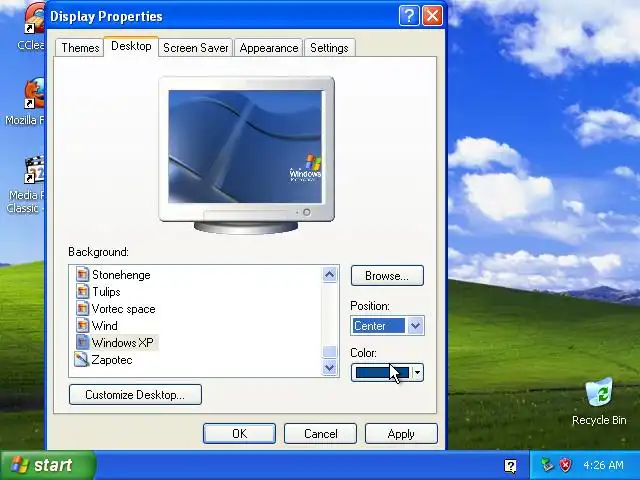640x480 pixels.
Task: Select the "Vortec space" entry text
Action: (x=123, y=309)
